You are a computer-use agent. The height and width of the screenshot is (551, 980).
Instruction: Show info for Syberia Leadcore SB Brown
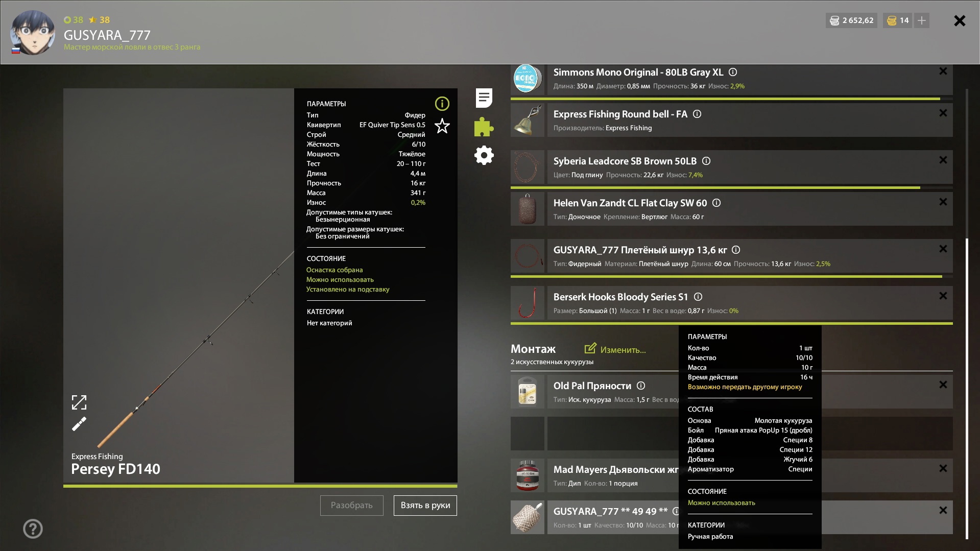tap(706, 161)
